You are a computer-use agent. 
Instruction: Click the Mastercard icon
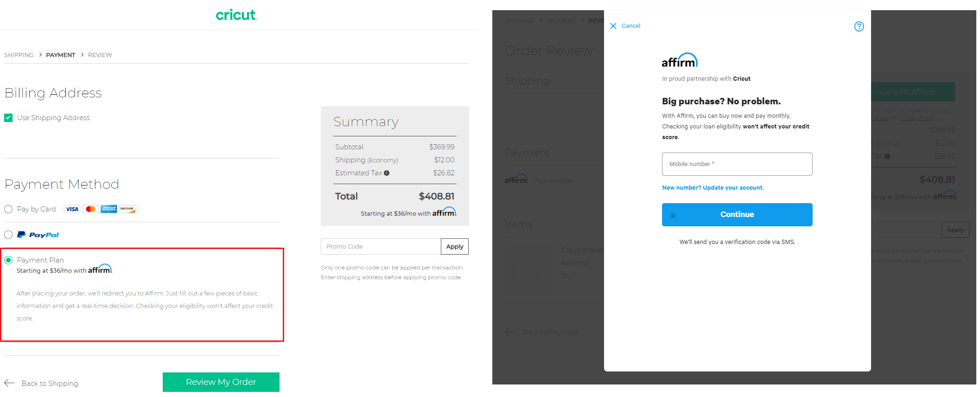(x=90, y=209)
